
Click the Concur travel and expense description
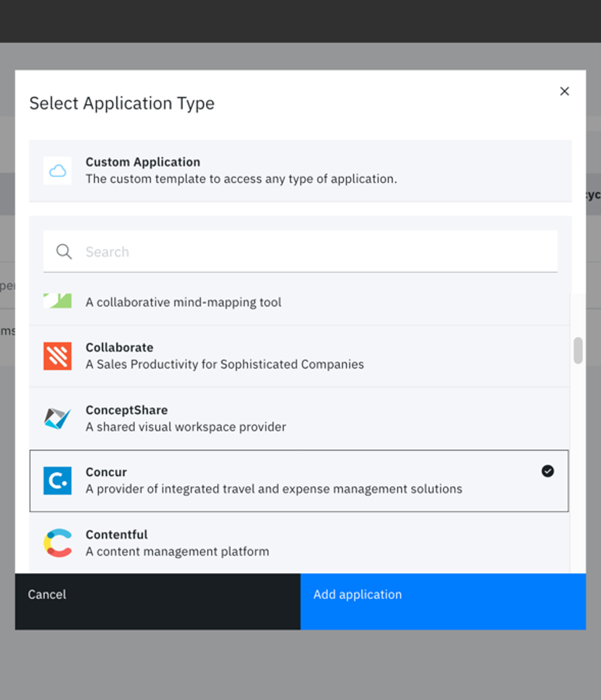tap(274, 489)
